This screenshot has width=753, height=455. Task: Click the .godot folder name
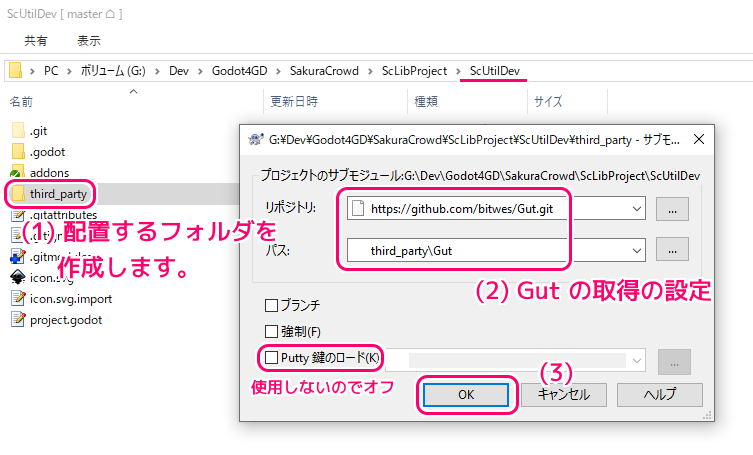click(x=48, y=152)
